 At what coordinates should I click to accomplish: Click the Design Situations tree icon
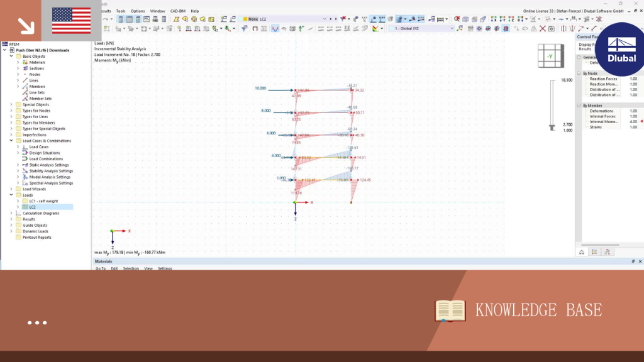[25, 153]
